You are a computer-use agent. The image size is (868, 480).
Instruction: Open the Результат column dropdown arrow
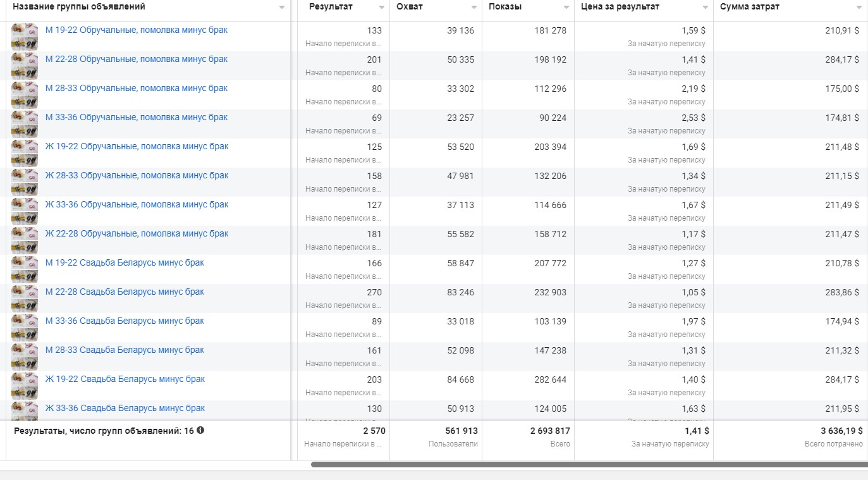click(x=382, y=8)
